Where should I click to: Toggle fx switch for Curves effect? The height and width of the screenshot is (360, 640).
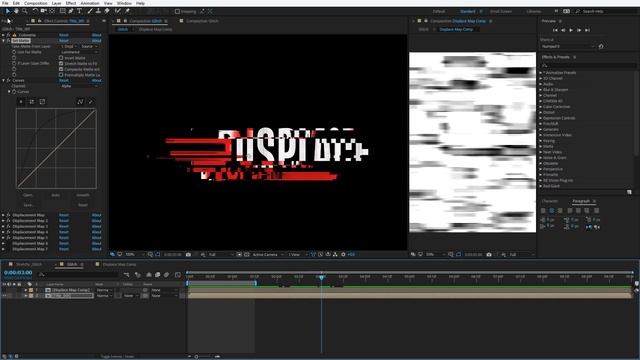pos(9,80)
